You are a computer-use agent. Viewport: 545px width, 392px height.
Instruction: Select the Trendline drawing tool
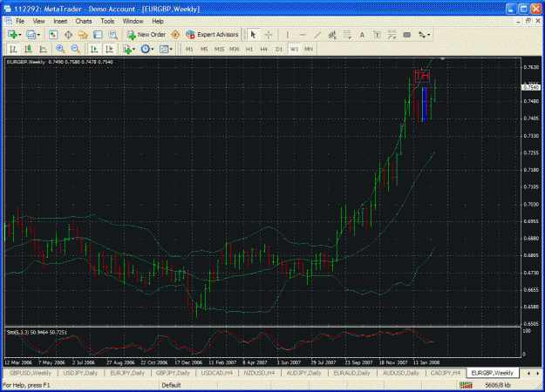[317, 35]
